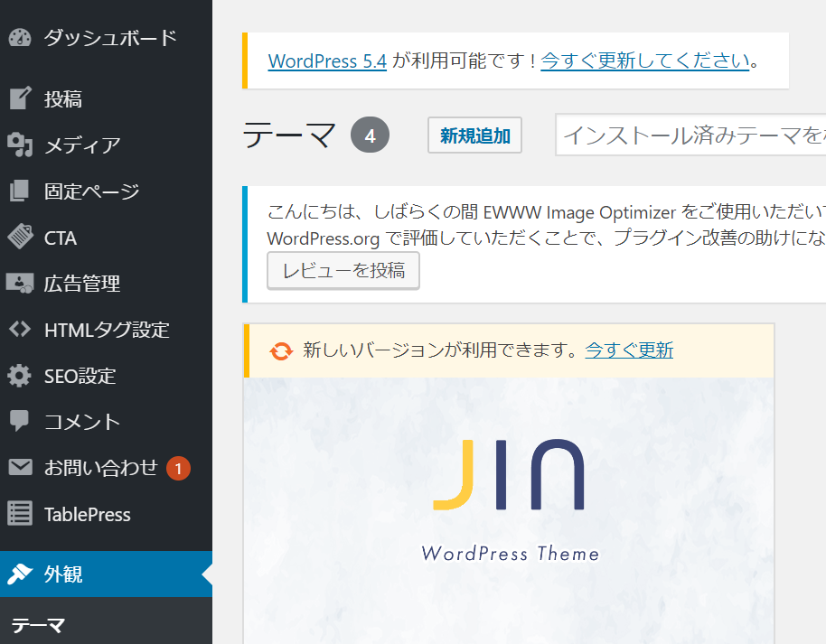Click the 外観 appearance paintbrush icon
Screen dimensions: 826x644
point(20,574)
